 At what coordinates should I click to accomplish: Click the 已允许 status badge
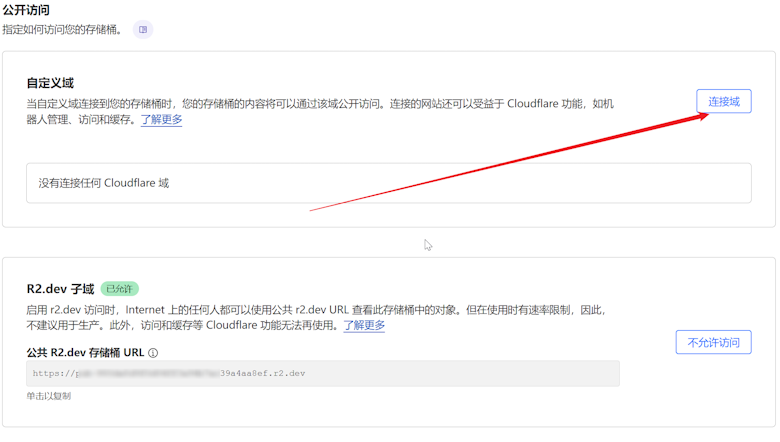click(x=120, y=289)
